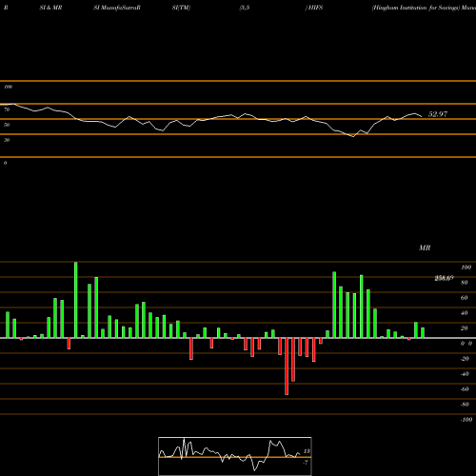Screen dimensions: 476x476
Task: Click the -60 label on MR axis
Action: (465, 389)
